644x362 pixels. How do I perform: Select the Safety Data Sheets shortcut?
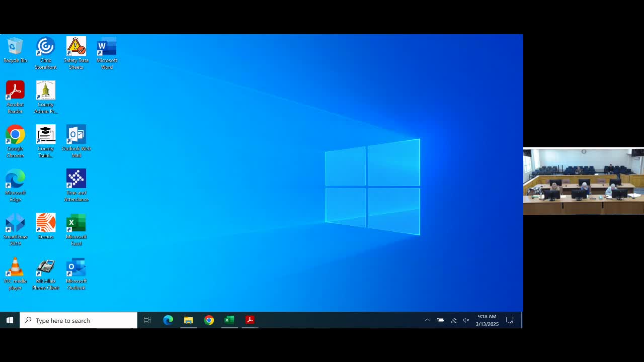(x=76, y=53)
